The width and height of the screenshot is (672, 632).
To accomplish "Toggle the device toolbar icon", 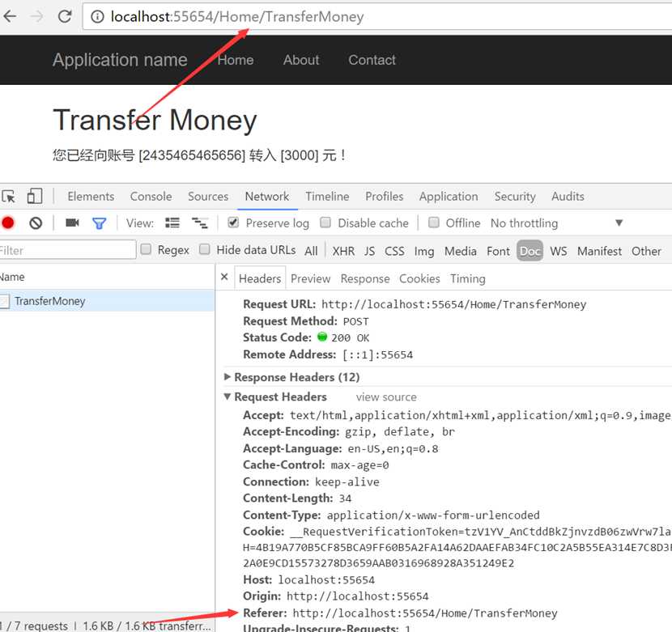I will (x=34, y=197).
